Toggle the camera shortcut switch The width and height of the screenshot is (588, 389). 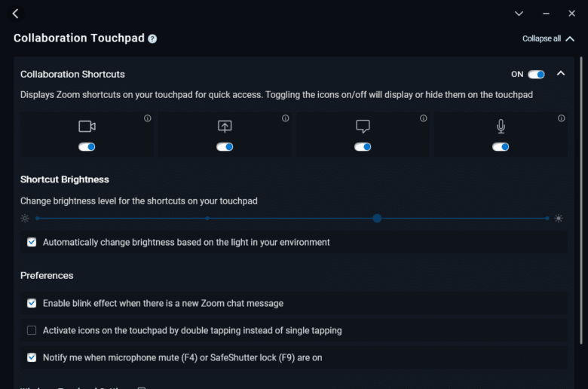pos(87,147)
